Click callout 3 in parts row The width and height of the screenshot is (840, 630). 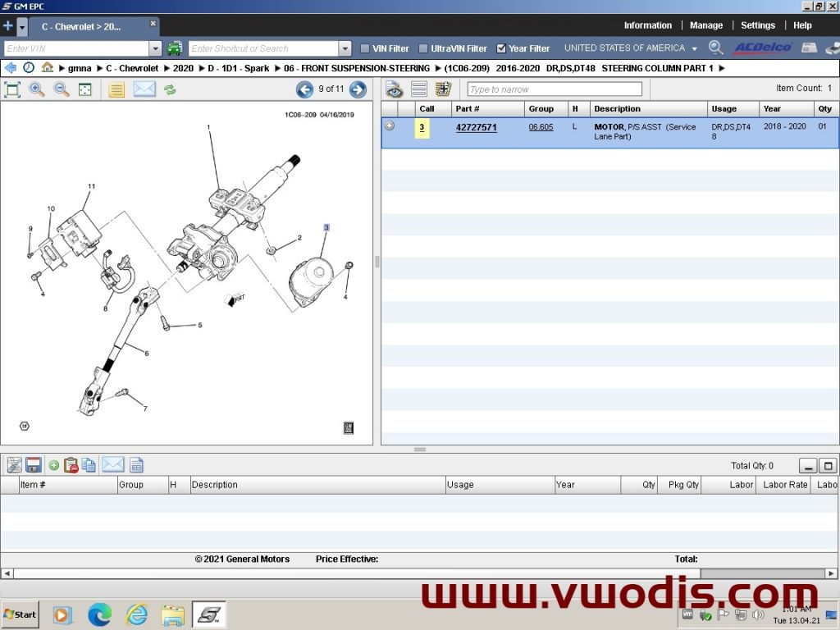click(x=422, y=128)
